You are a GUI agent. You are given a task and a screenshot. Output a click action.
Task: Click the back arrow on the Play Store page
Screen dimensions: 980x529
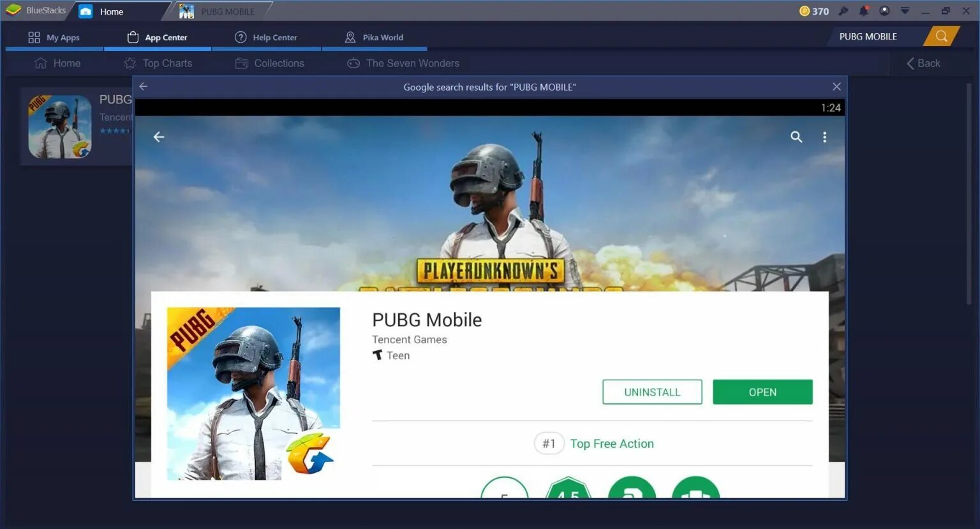[158, 137]
